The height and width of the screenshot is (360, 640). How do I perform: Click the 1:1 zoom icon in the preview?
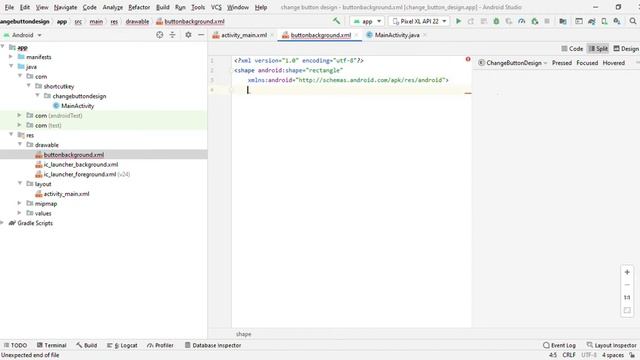tap(627, 297)
